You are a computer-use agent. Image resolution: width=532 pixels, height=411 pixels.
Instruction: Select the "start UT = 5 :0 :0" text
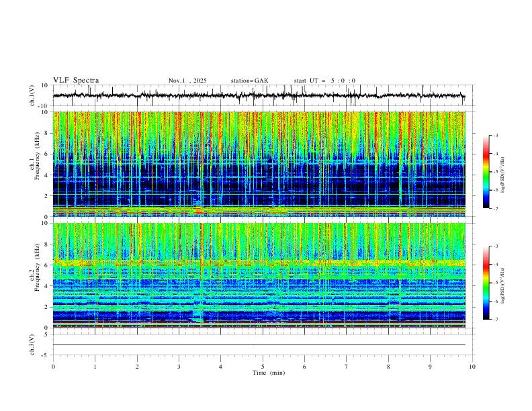point(324,81)
